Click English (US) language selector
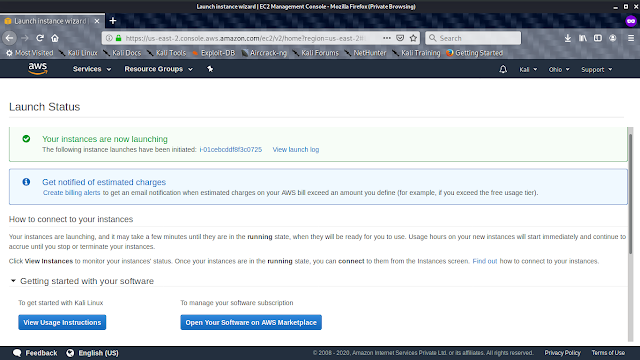The image size is (640, 360). [98, 353]
